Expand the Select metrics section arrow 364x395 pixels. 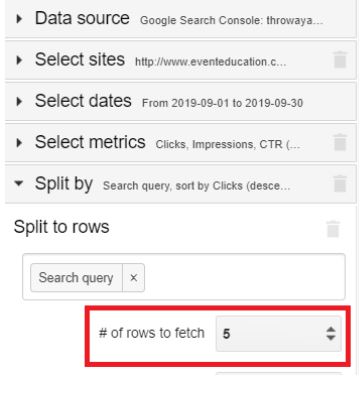click(x=19, y=143)
